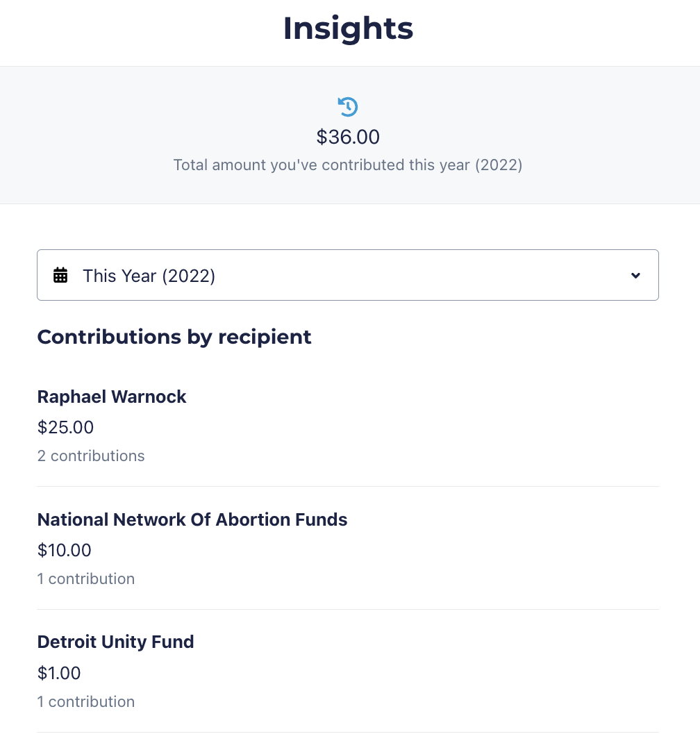Open the Detroit Unity Fund entry
The height and width of the screenshot is (750, 700).
click(x=115, y=642)
